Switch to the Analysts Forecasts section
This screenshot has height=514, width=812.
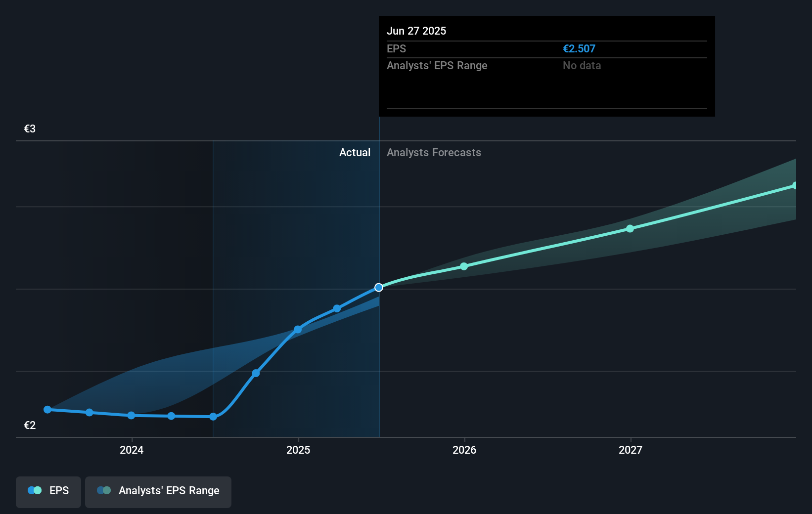point(434,152)
